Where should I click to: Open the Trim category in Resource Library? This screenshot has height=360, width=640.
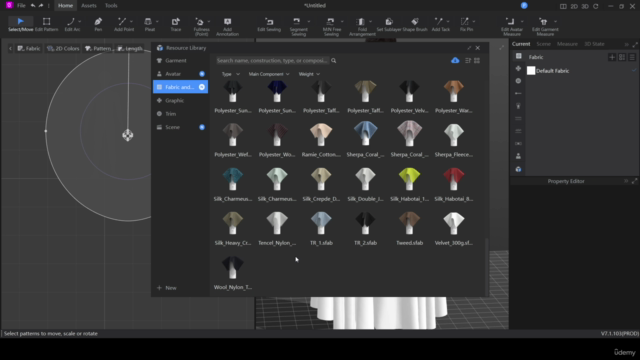tap(180, 114)
